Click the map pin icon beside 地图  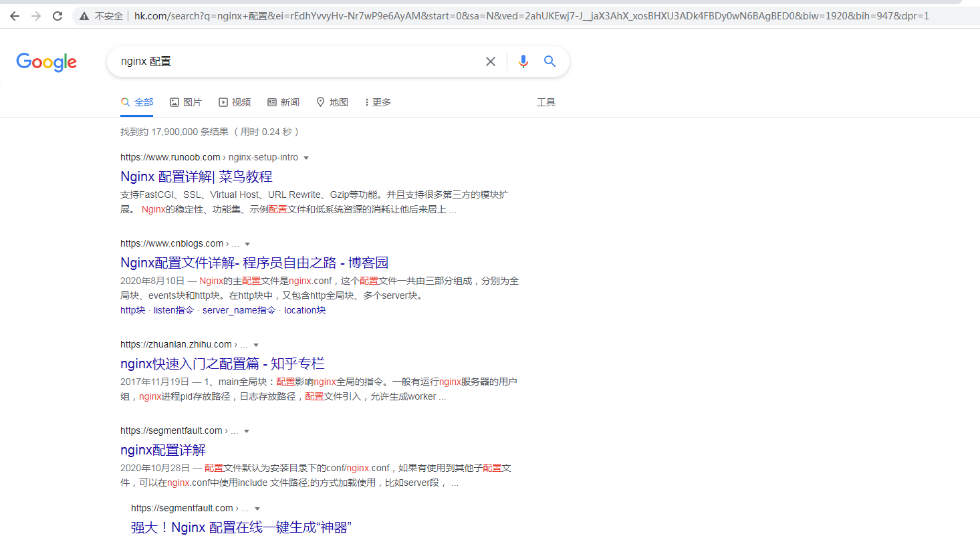click(321, 102)
